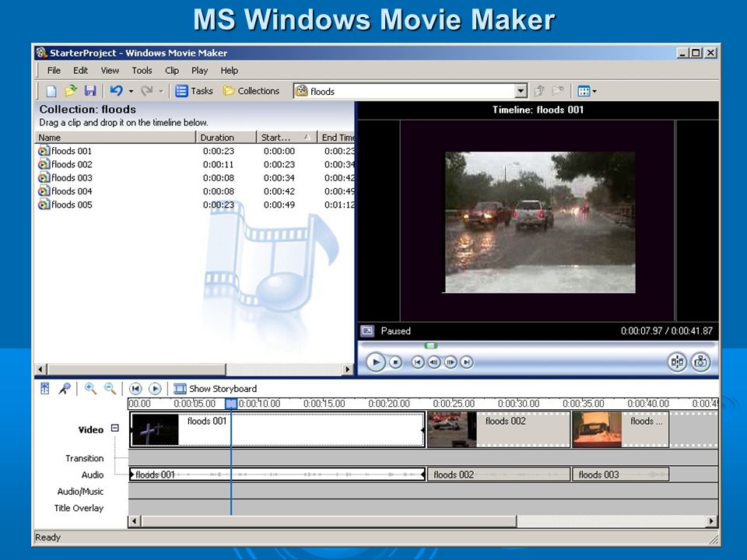
Task: Click the New Collection Folder icon
Action: (x=557, y=90)
